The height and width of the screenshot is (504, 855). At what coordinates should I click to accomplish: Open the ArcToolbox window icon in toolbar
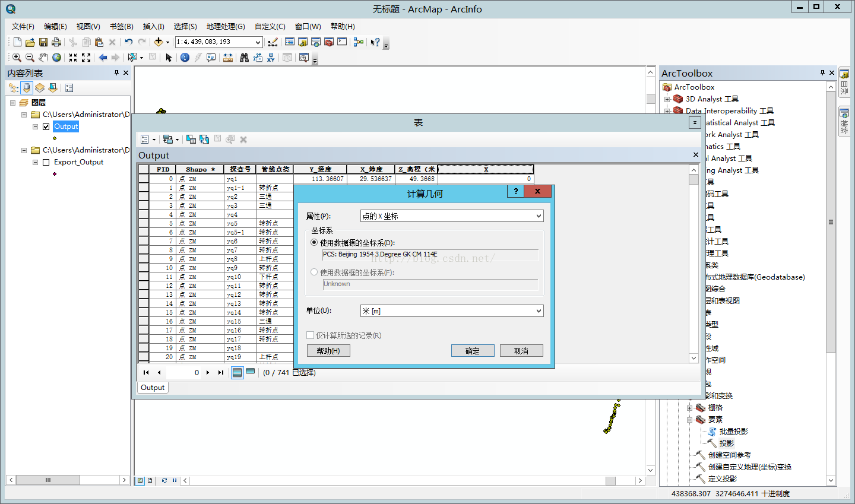point(329,42)
